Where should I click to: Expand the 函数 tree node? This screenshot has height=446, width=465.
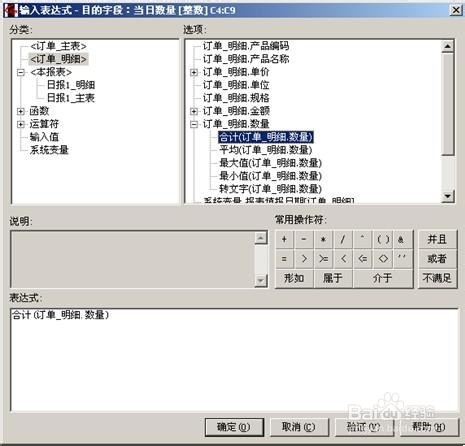coord(21,111)
